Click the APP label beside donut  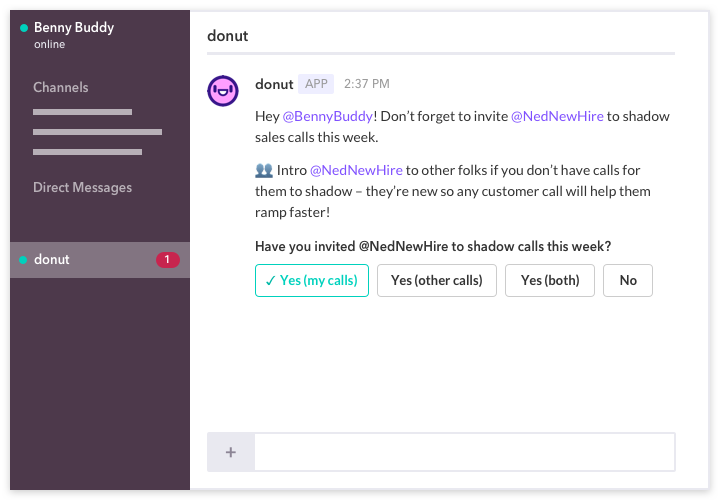coord(316,84)
